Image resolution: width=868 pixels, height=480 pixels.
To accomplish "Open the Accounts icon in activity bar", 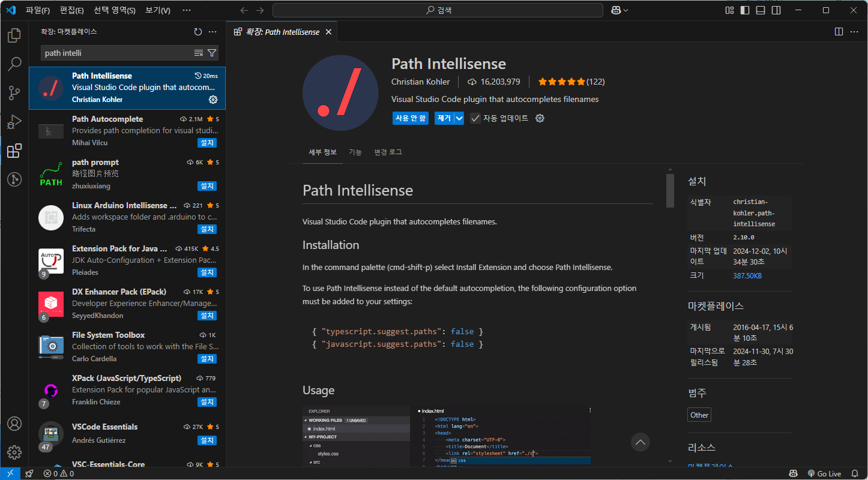I will 14,424.
